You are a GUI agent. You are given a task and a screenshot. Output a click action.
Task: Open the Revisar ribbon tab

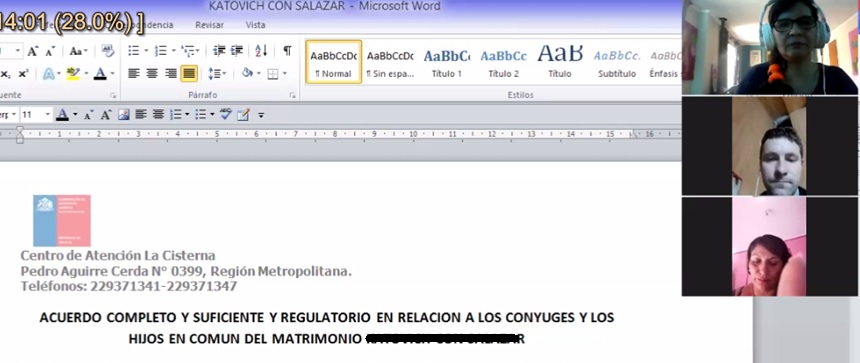click(x=210, y=25)
